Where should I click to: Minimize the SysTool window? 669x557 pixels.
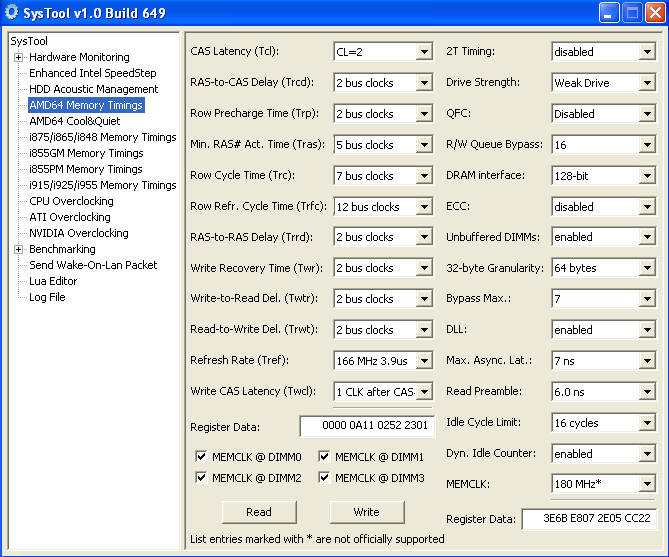[x=609, y=12]
